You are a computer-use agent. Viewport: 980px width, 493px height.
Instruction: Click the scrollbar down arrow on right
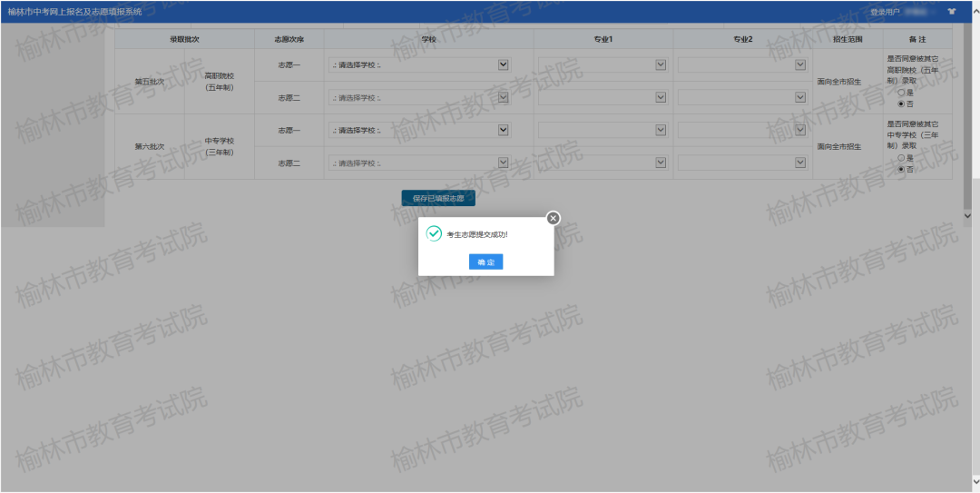967,216
